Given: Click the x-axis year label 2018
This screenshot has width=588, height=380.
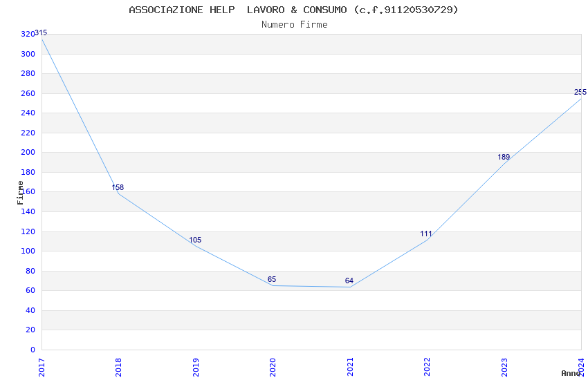Looking at the screenshot, I should pyautogui.click(x=119, y=368).
